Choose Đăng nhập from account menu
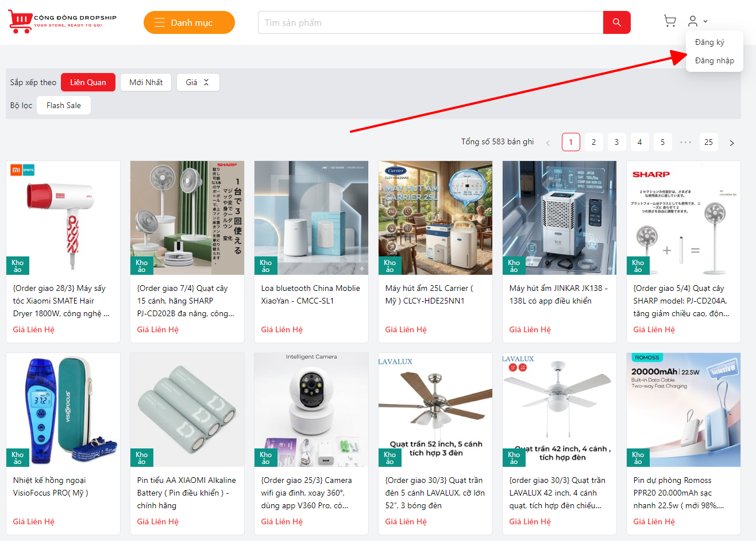 coord(714,60)
